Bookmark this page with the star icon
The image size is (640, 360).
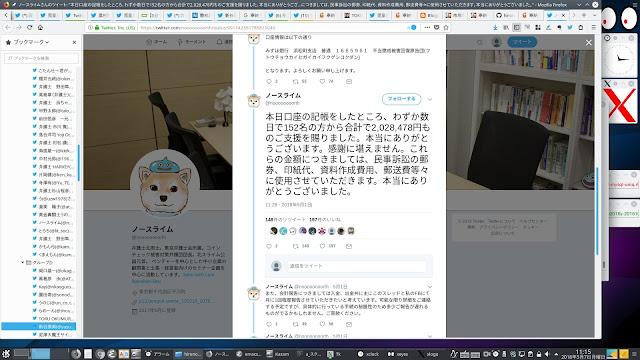(x=446, y=27)
